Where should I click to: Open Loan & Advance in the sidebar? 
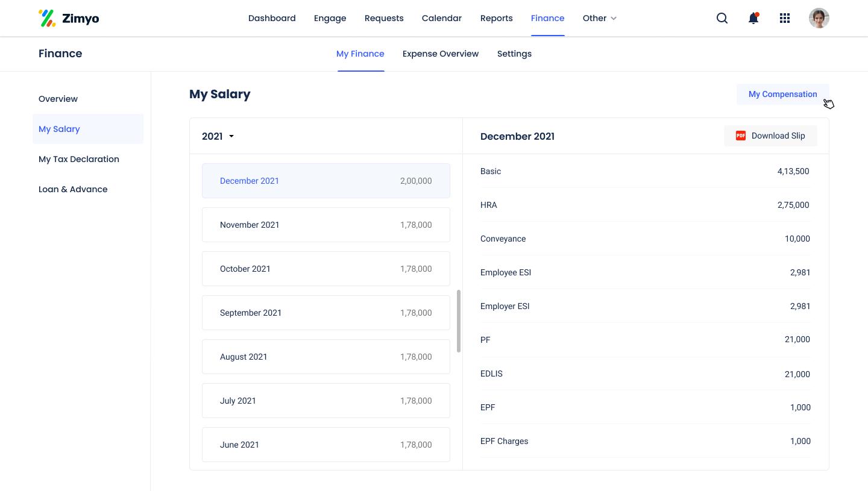73,189
